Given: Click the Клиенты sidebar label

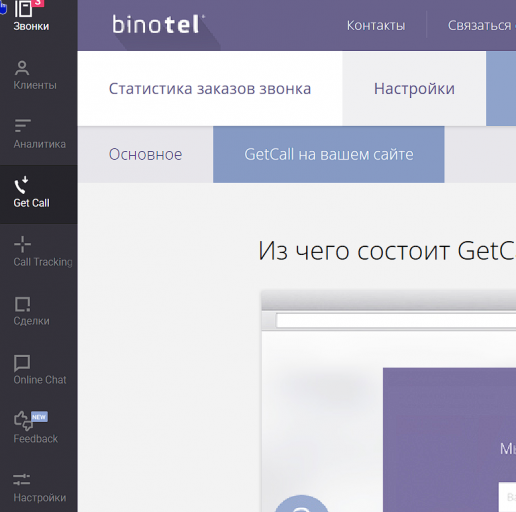Looking at the screenshot, I should [35, 85].
